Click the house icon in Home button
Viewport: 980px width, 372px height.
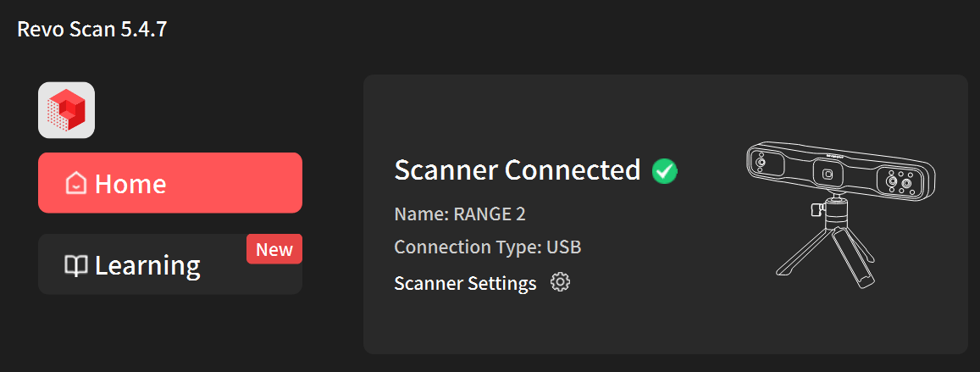76,183
